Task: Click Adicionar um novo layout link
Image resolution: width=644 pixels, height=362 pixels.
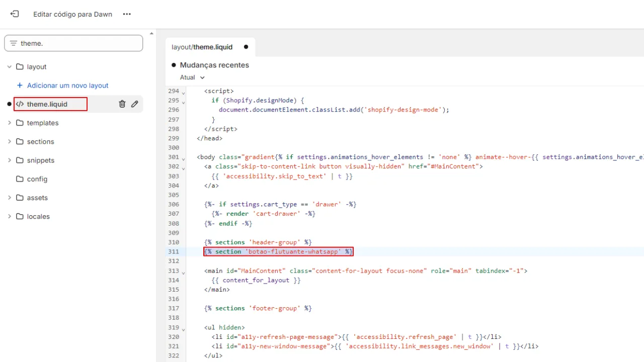Action: pos(68,85)
